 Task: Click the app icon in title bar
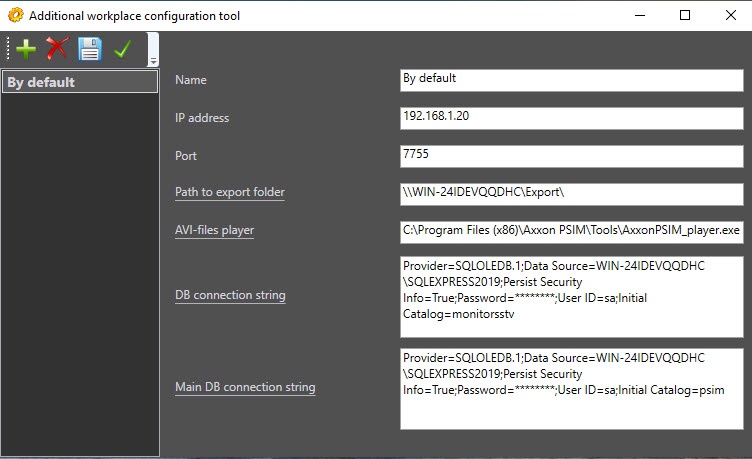click(14, 16)
